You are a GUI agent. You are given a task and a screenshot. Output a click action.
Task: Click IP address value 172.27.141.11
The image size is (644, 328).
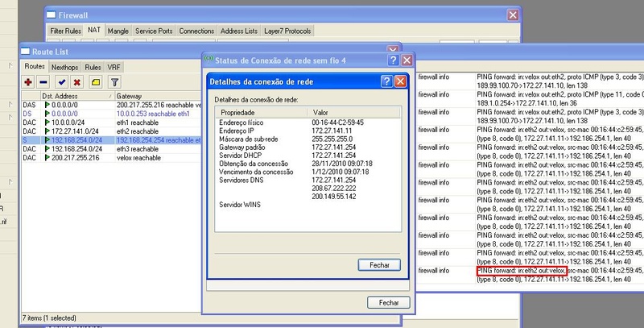(x=332, y=131)
